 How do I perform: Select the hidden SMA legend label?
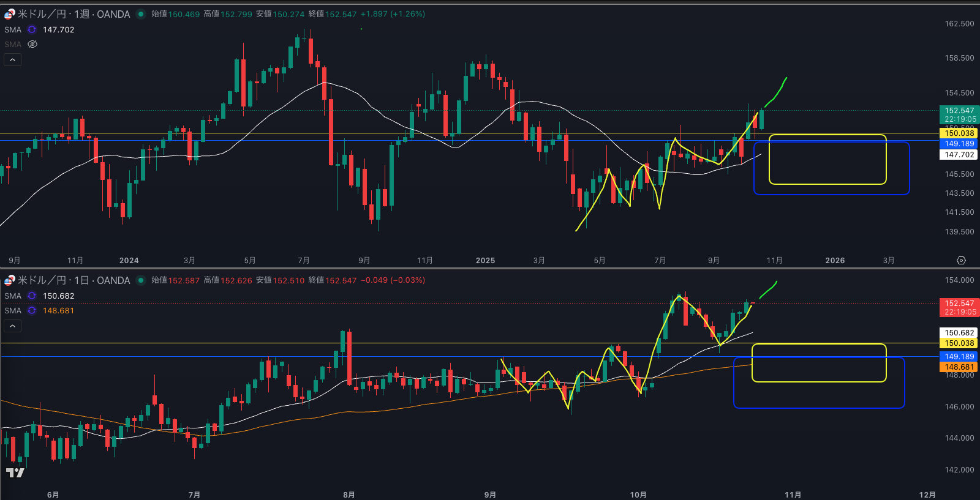(x=12, y=44)
